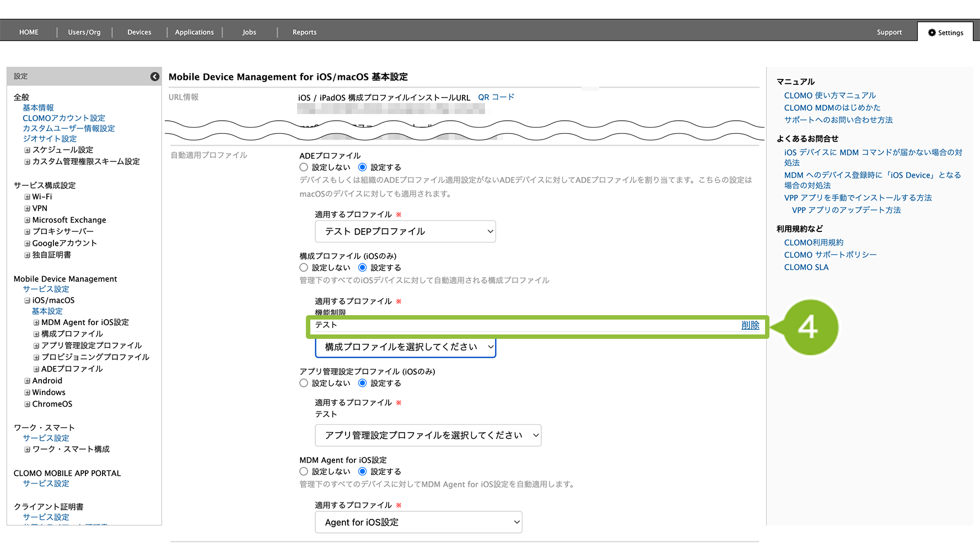
Task: Open the Agent for iOS設定 dropdown
Action: [418, 522]
